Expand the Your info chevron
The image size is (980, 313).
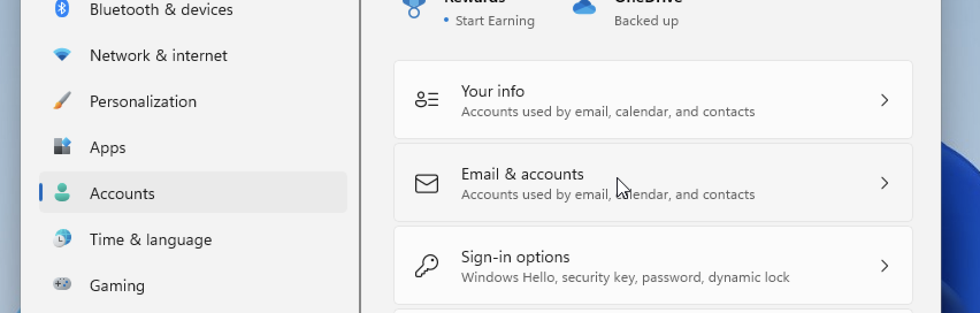point(885,101)
